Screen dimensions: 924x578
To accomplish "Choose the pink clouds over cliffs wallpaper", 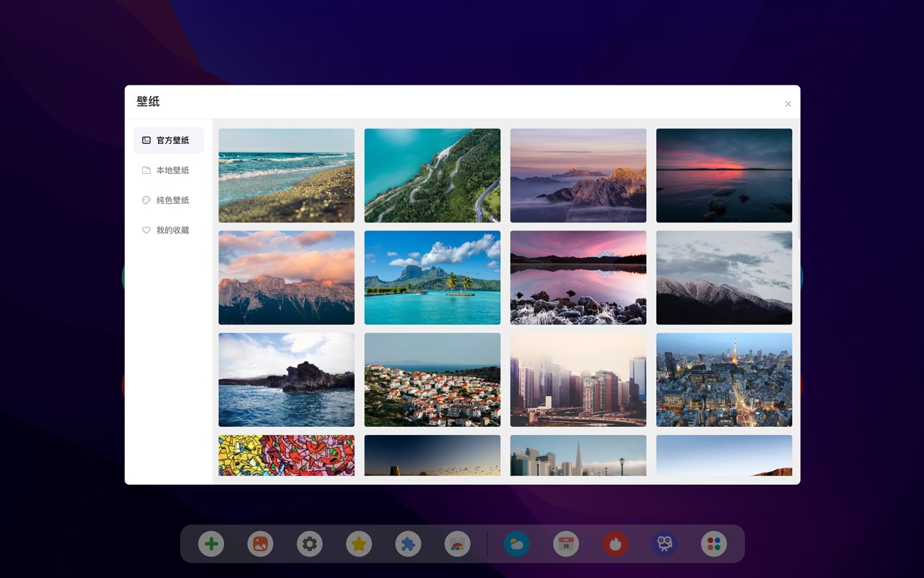I will [x=287, y=277].
